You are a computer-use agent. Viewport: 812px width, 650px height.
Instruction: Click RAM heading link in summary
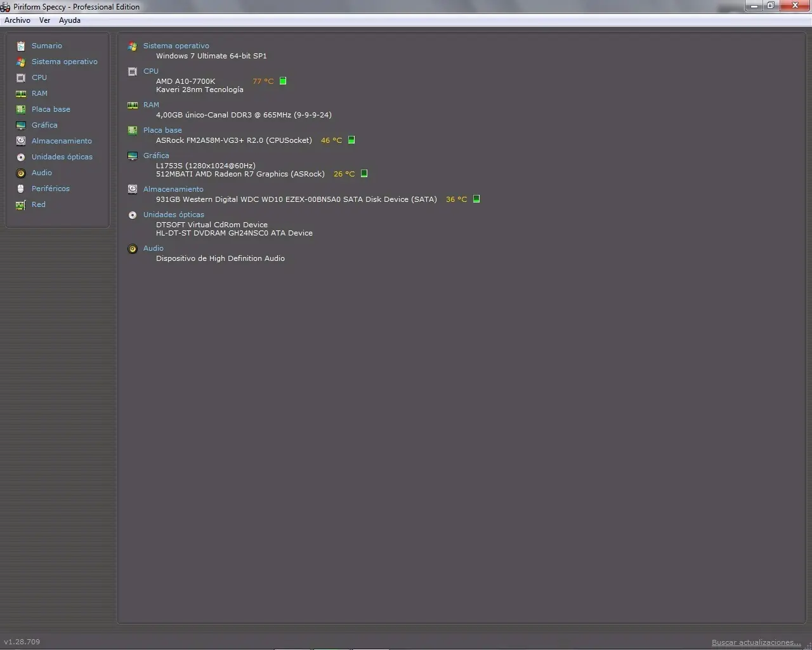point(151,105)
